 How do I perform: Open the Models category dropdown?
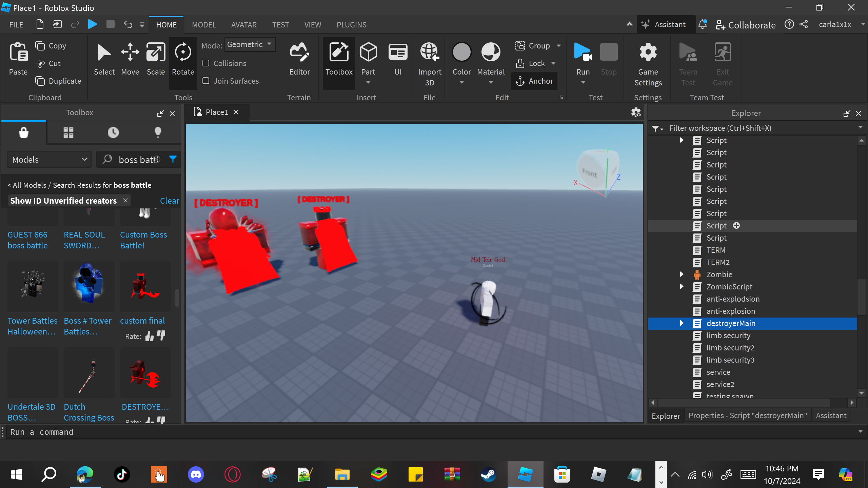[x=49, y=160]
